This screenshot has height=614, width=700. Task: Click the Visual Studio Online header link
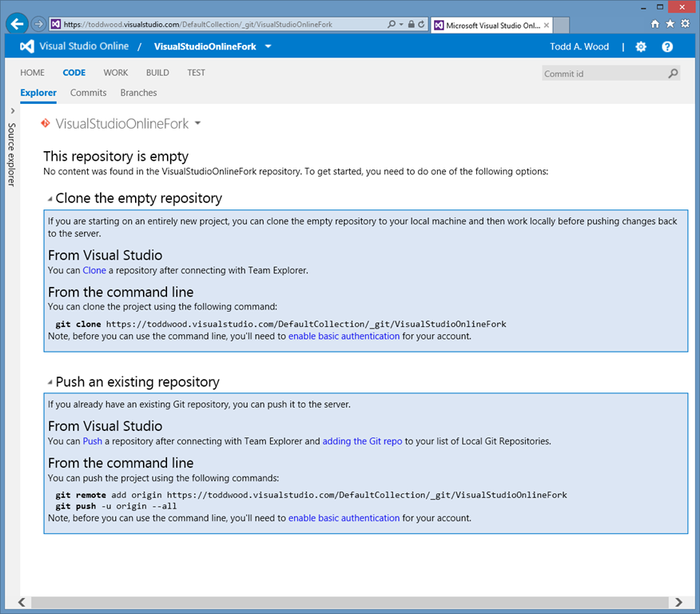(x=84, y=46)
